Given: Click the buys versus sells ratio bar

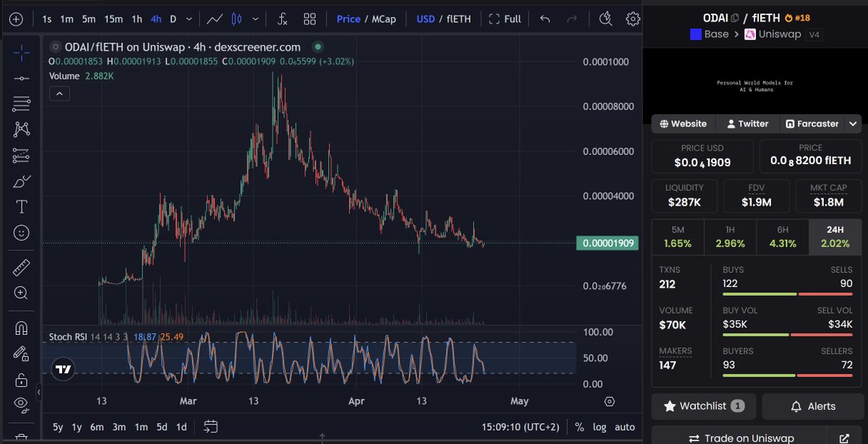Looking at the screenshot, I should click(788, 294).
